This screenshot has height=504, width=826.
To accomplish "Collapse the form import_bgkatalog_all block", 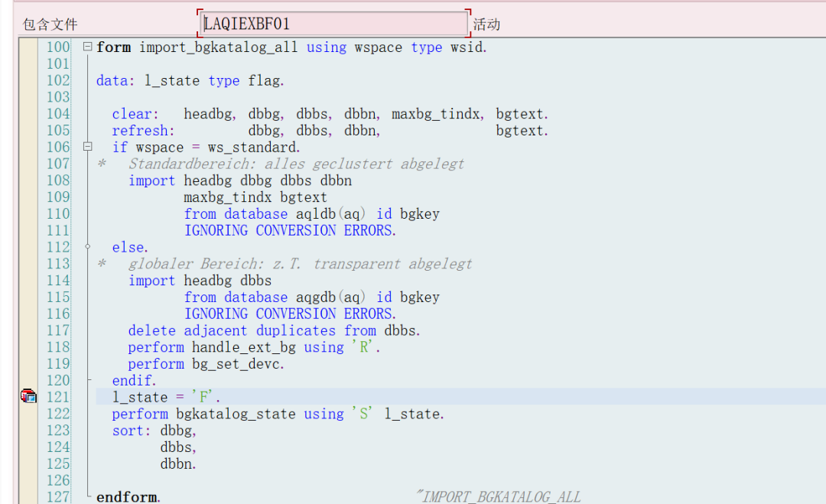I will tap(87, 47).
